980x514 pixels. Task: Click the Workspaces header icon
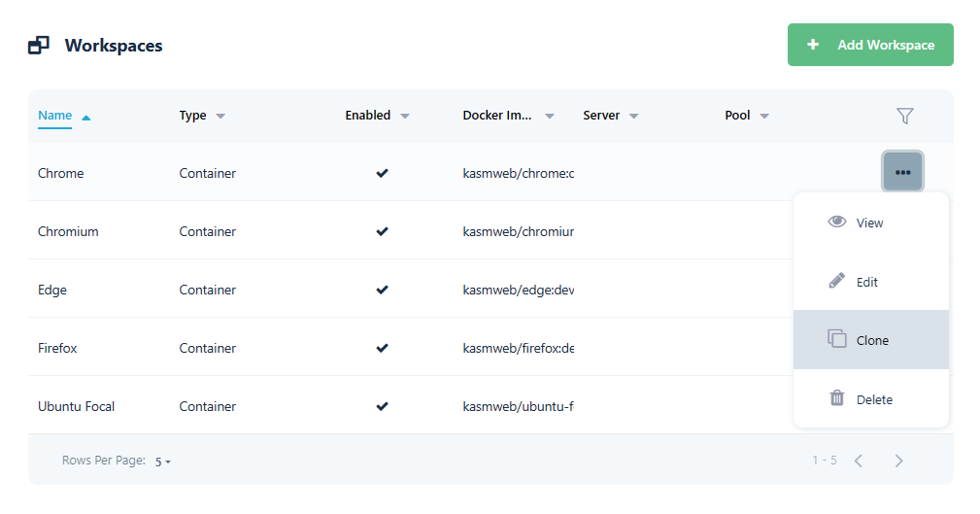[39, 46]
